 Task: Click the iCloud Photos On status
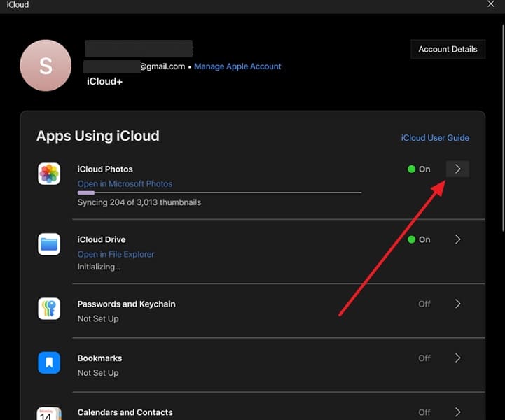[419, 169]
